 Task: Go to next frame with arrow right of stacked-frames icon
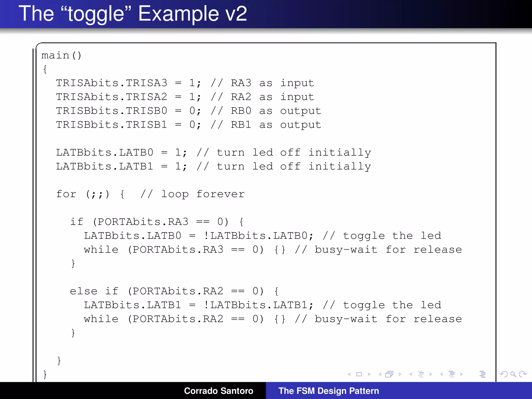400,374
